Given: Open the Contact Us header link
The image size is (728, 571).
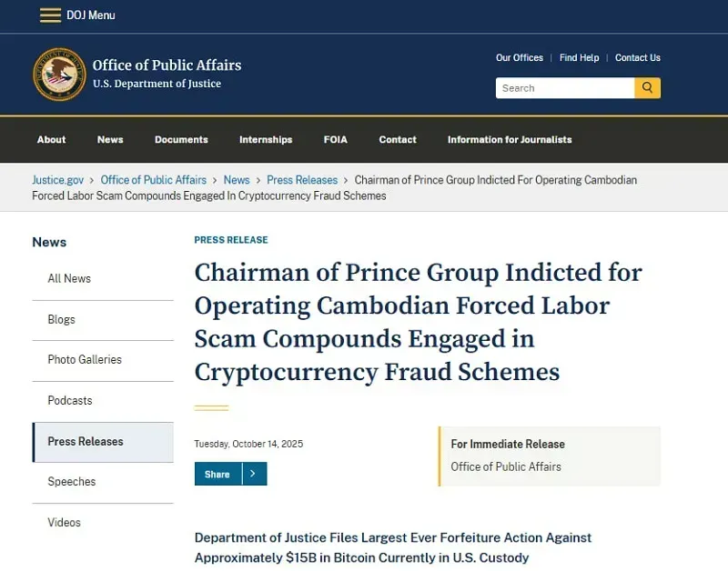Looking at the screenshot, I should coord(637,58).
